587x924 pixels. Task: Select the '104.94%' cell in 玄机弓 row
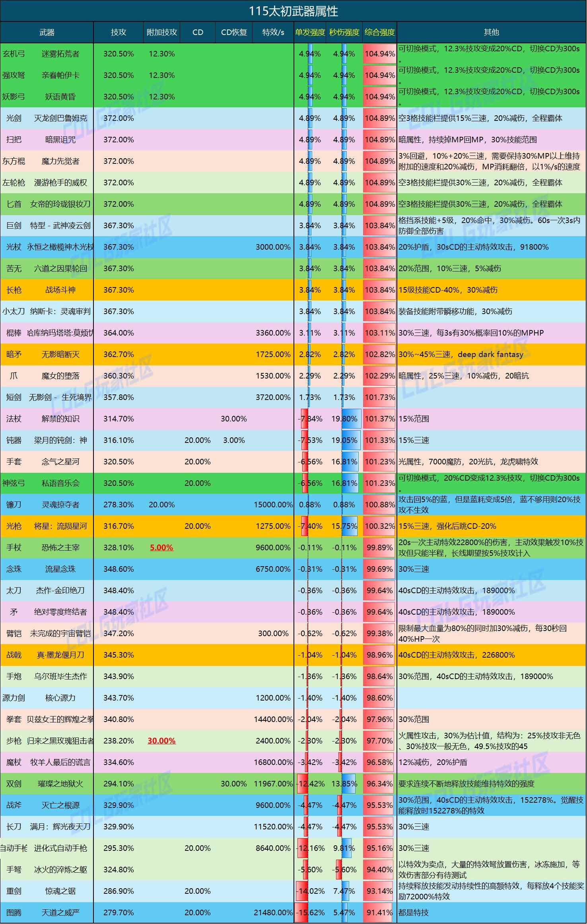pos(379,54)
